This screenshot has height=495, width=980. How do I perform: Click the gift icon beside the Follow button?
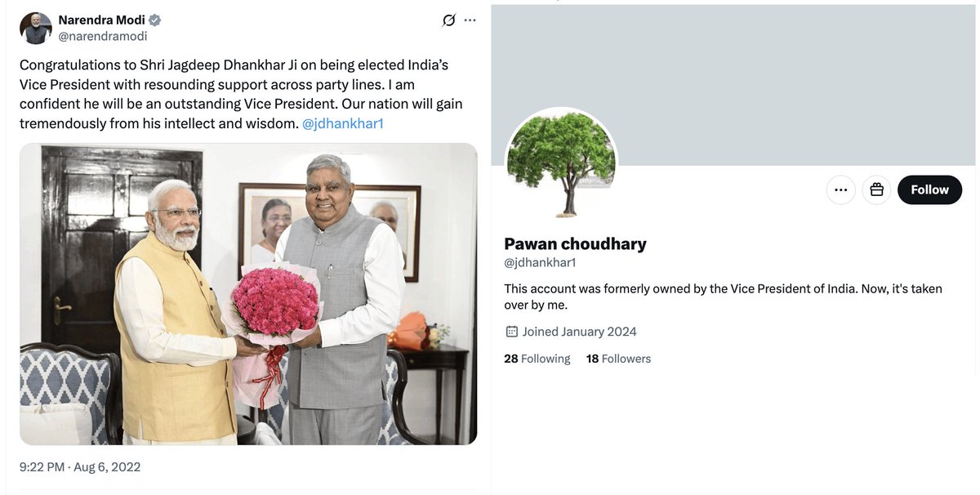pyautogui.click(x=876, y=190)
